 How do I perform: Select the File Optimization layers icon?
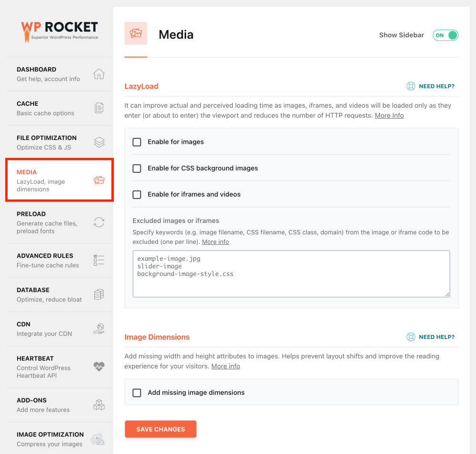point(99,142)
